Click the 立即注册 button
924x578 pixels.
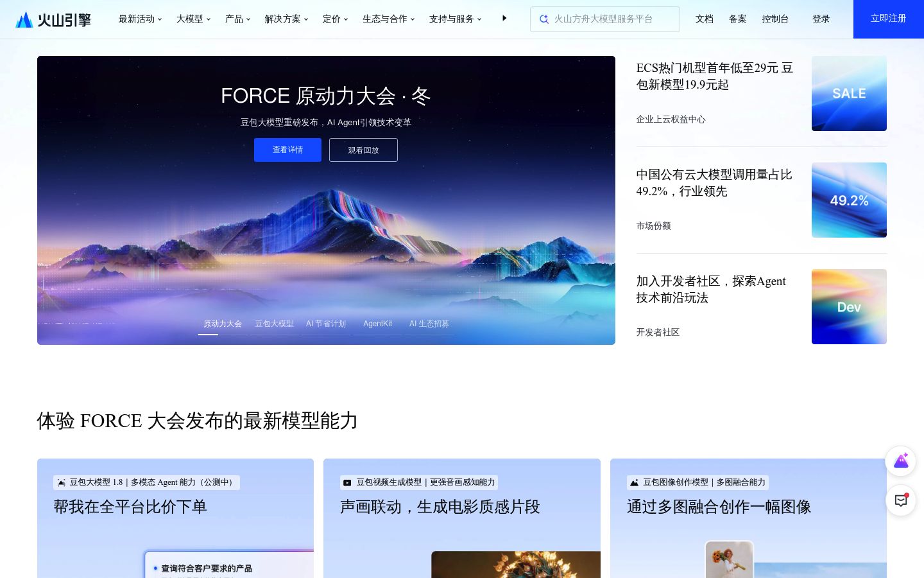coord(889,19)
